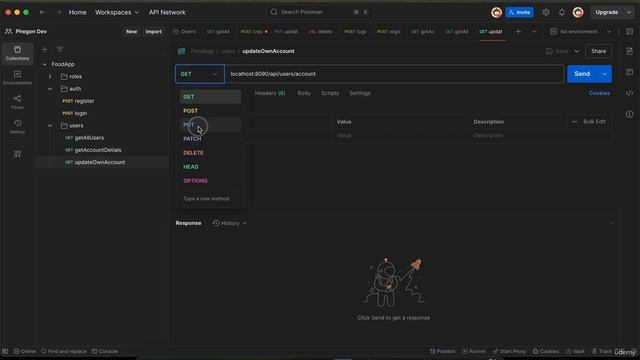Click Start Proxy in status bar

click(509, 351)
